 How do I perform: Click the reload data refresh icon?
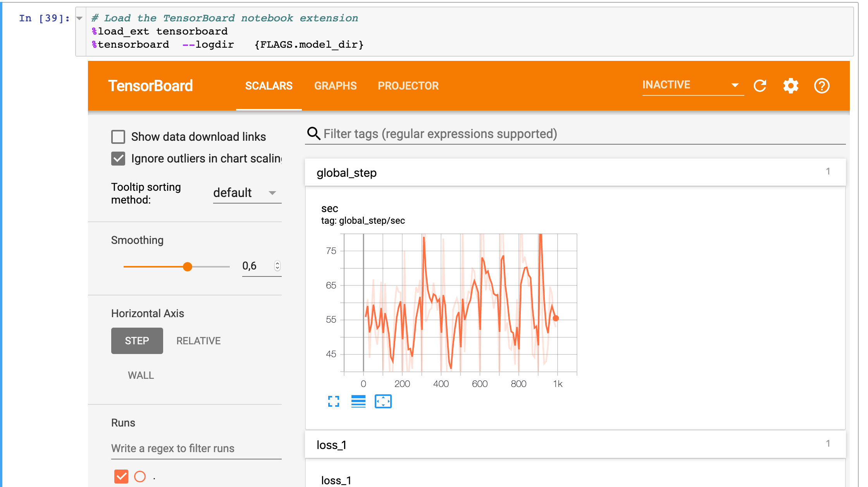(x=760, y=86)
